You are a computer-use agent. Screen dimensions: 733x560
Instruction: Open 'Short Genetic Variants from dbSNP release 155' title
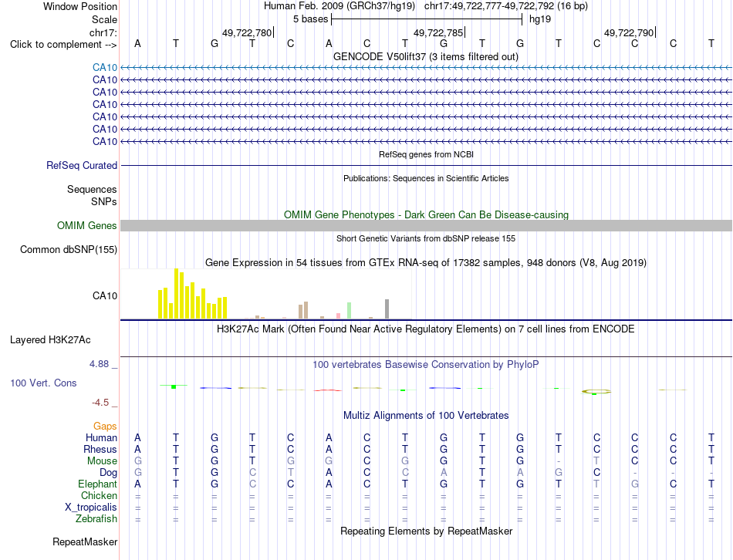(426, 238)
